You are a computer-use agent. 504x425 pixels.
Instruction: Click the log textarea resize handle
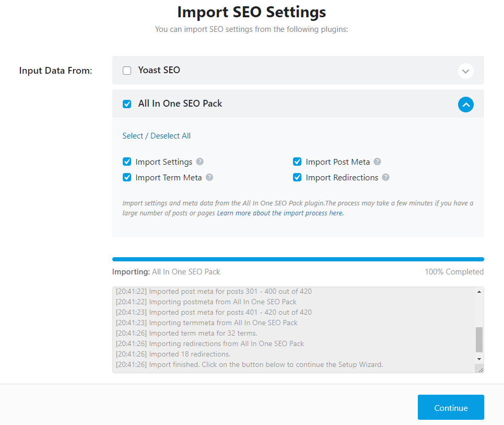(x=480, y=370)
